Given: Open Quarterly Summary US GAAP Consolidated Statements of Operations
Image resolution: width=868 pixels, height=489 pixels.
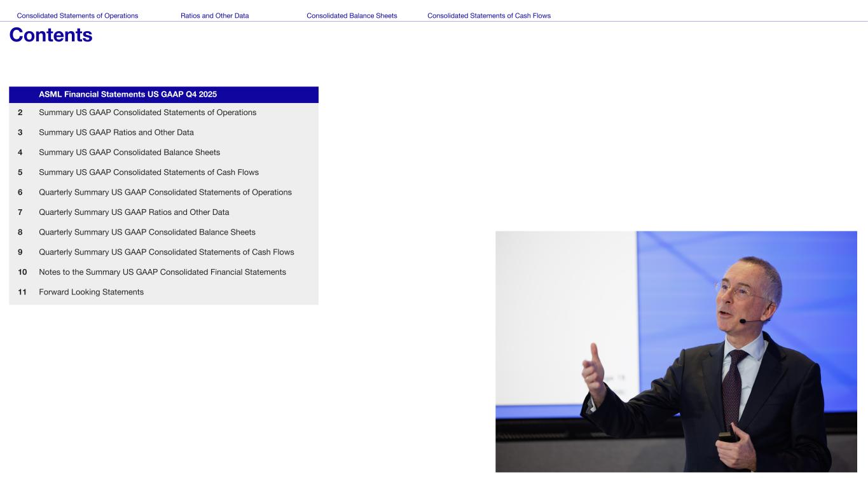Looking at the screenshot, I should pos(165,192).
